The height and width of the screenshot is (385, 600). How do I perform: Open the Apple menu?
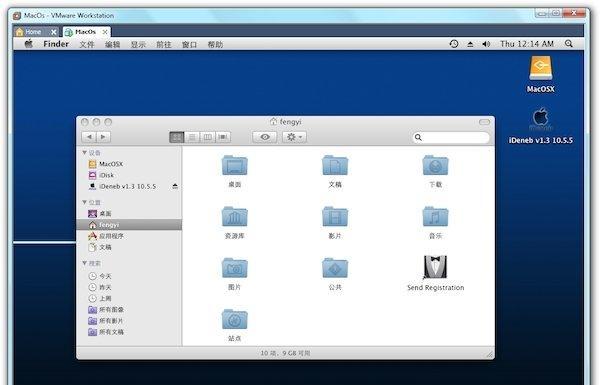pos(29,44)
